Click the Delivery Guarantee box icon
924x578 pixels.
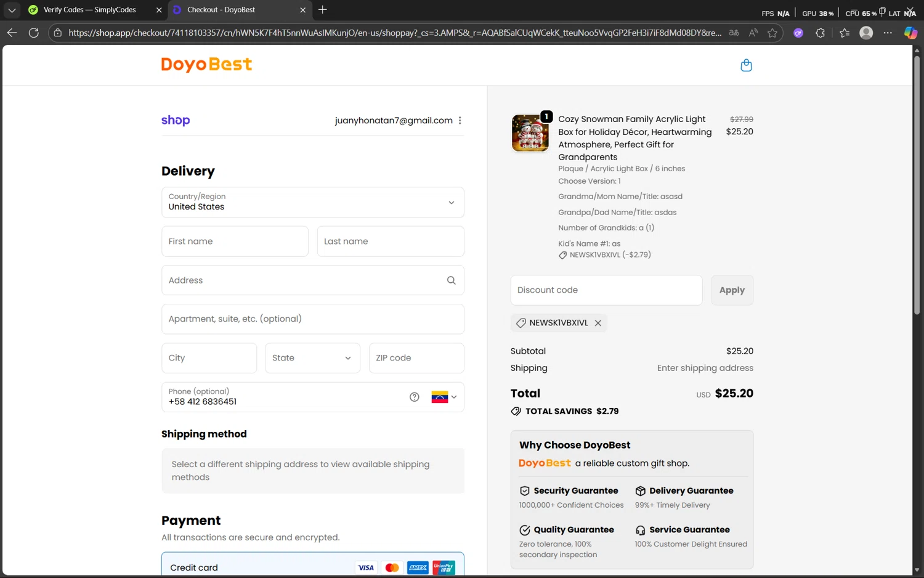(x=641, y=491)
